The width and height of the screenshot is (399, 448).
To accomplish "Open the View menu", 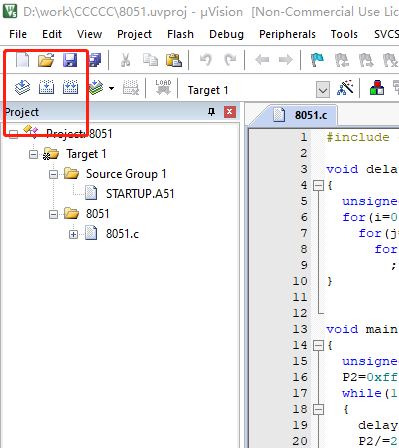I will coord(89,34).
